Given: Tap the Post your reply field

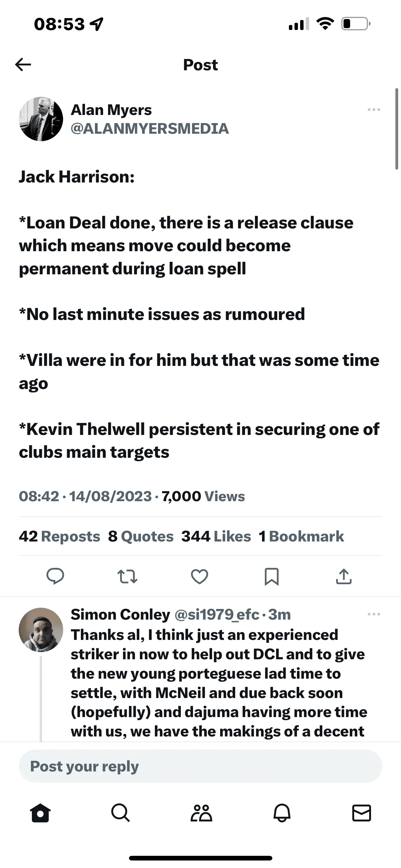Looking at the screenshot, I should click(200, 766).
